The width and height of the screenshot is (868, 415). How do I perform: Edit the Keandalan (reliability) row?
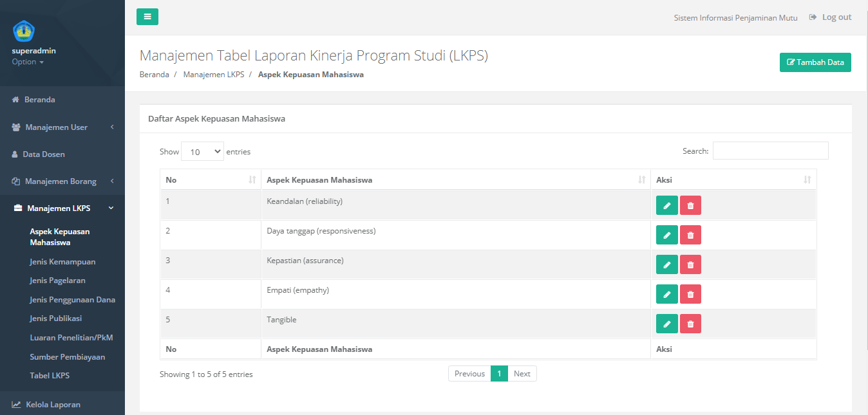(x=666, y=205)
